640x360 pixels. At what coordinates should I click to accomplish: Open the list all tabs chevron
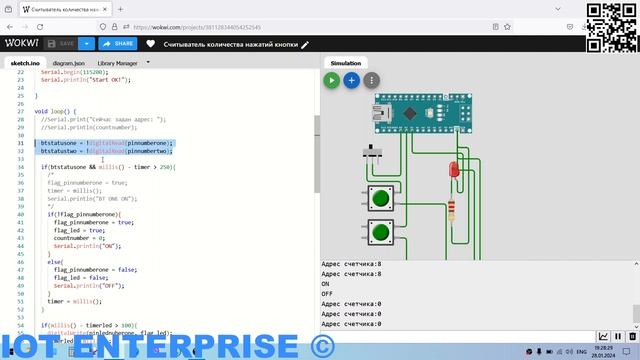[558, 9]
